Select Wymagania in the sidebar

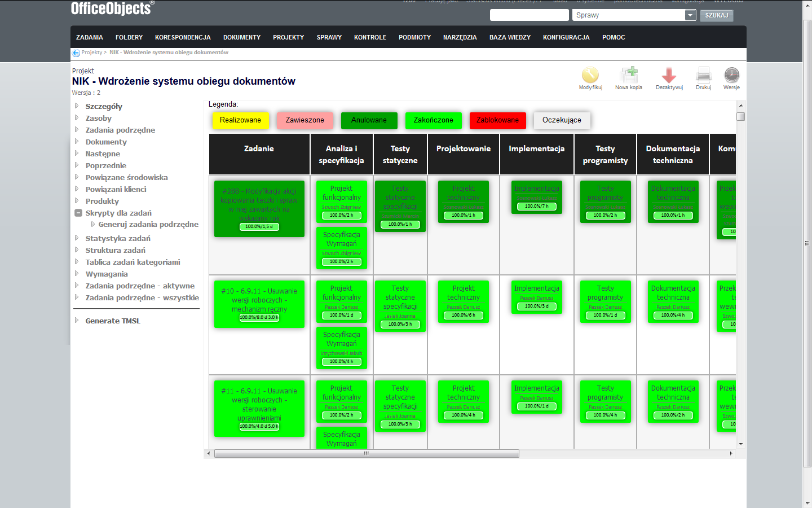tap(107, 274)
